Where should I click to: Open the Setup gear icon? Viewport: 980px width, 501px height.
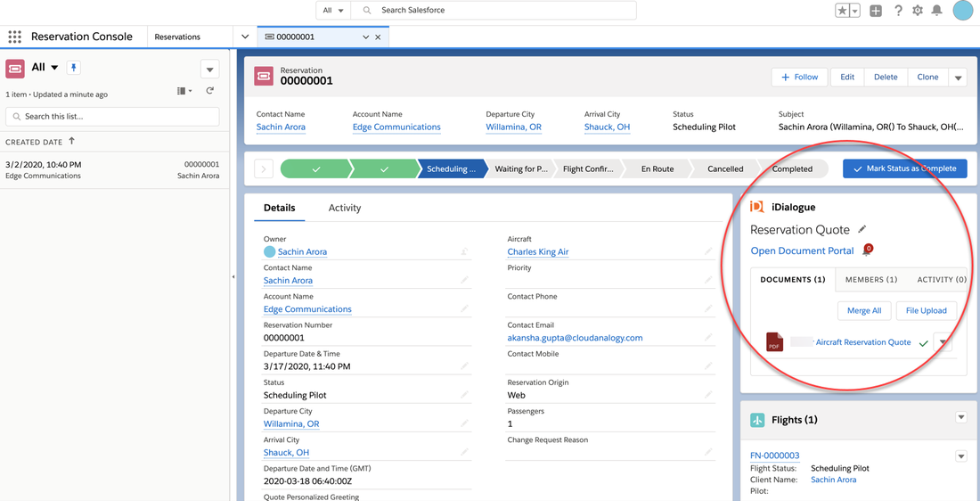click(918, 11)
